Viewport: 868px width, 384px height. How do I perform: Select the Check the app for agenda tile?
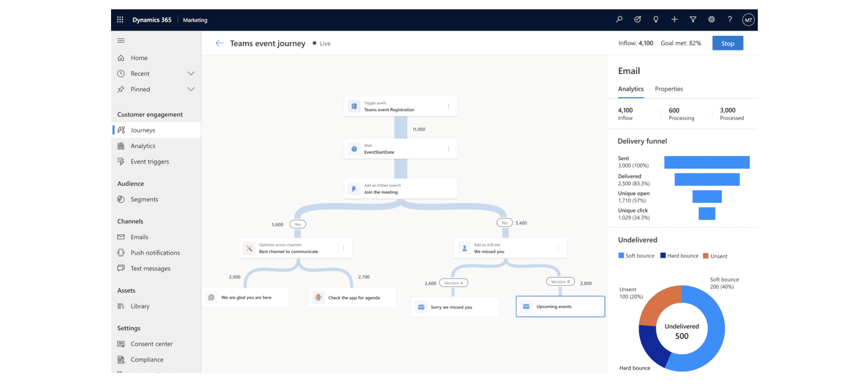pos(353,298)
